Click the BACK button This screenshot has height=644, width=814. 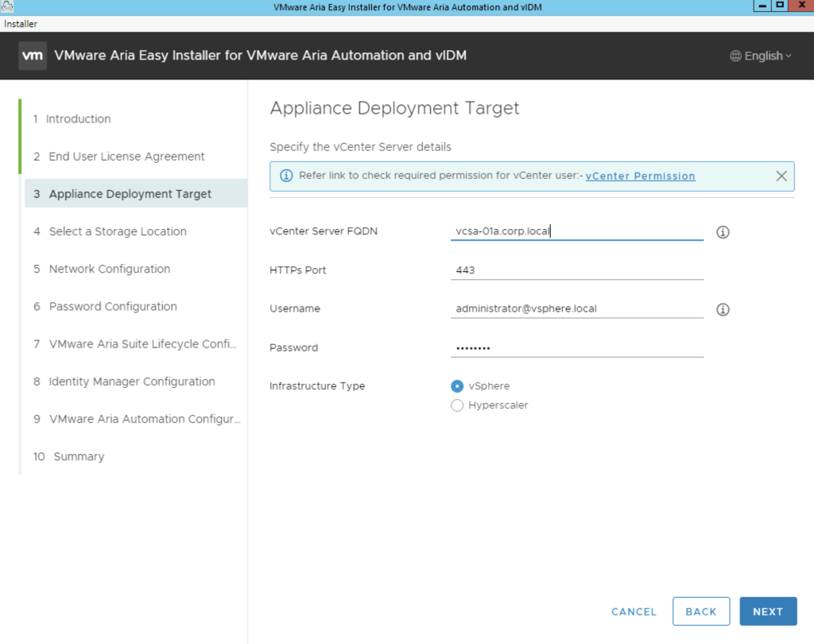701,611
